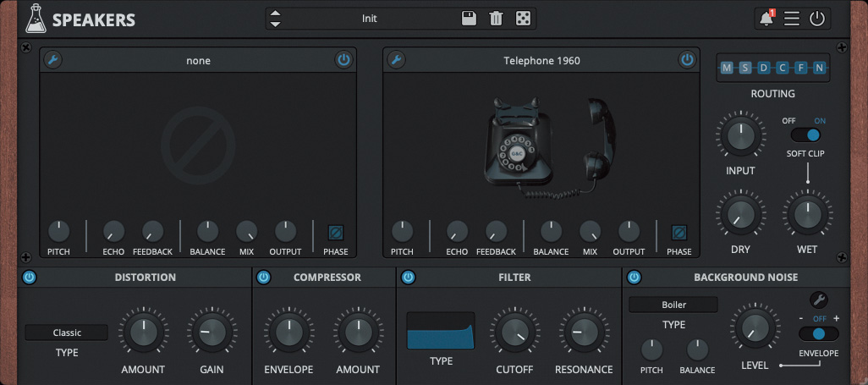Click the Wet knob
Viewport: 868px width, 385px height.
(807, 215)
